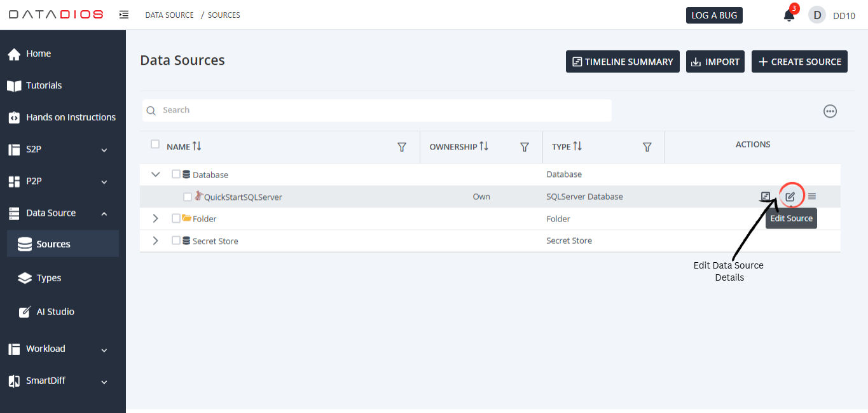Screen dimensions: 868x413
Task: Filter the Name column
Action: click(402, 147)
